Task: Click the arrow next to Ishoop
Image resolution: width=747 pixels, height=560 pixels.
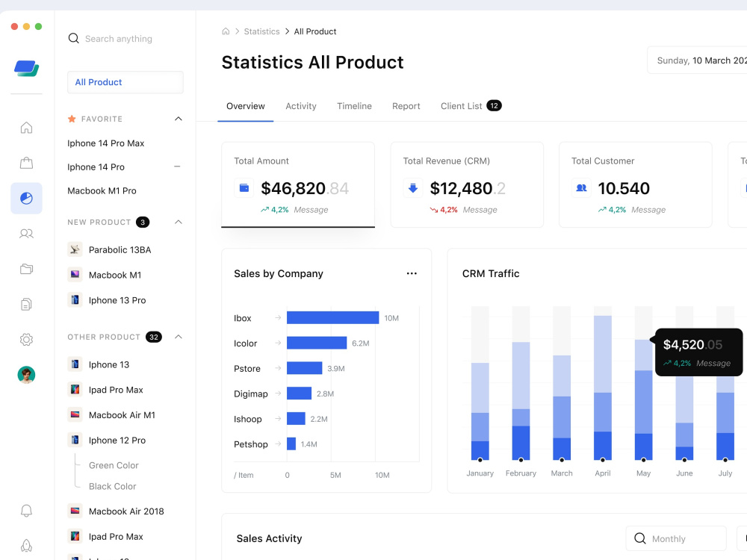Action: click(x=278, y=419)
